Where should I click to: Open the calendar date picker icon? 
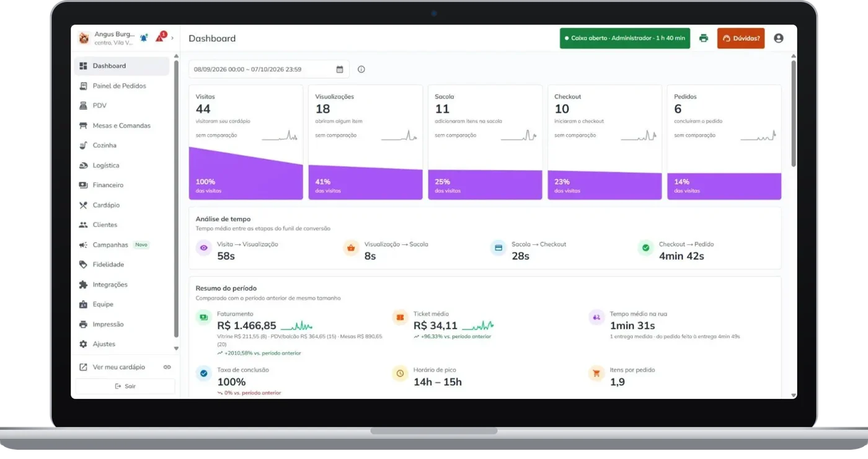pyautogui.click(x=340, y=69)
